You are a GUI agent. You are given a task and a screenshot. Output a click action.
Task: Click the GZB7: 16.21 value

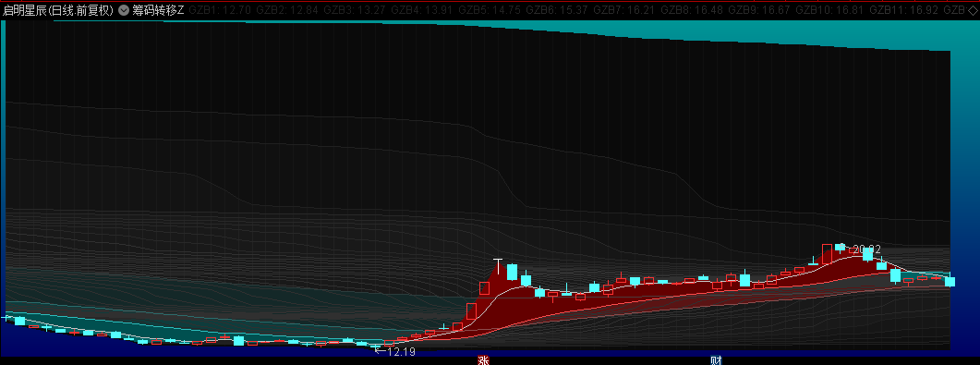625,10
